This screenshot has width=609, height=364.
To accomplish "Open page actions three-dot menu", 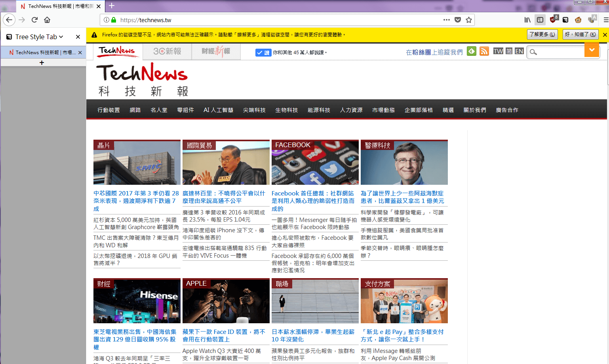I will point(447,20).
